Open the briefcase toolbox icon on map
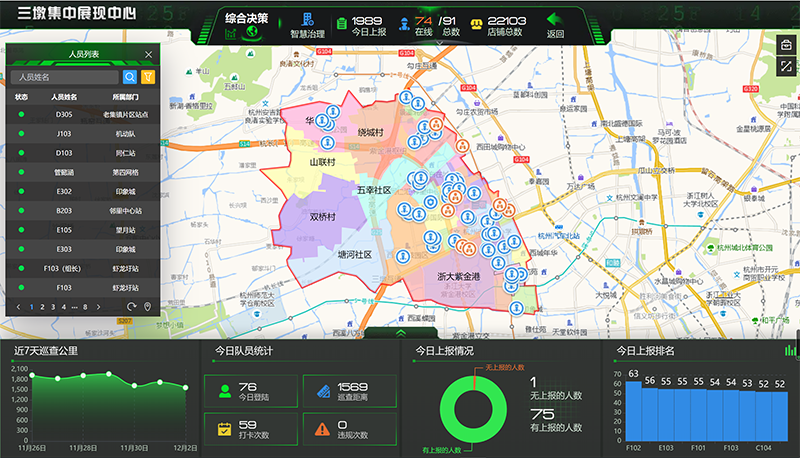This screenshot has height=458, width=800. click(x=786, y=46)
